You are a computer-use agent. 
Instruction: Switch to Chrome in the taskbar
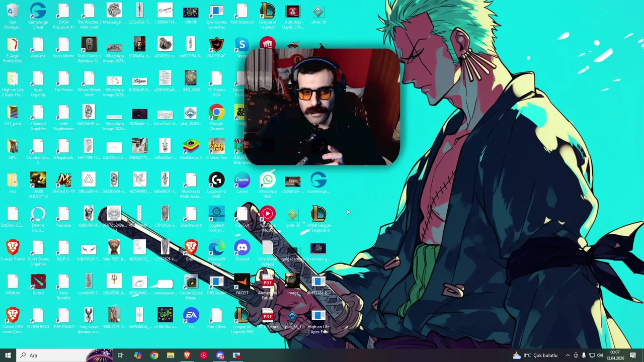154,355
